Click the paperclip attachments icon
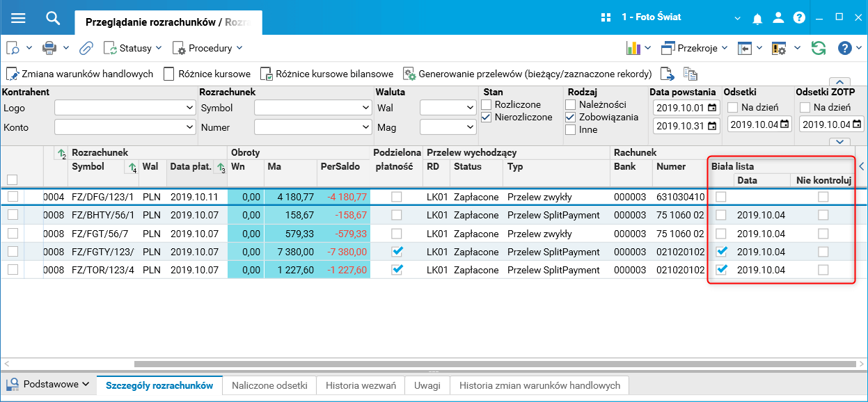The width and height of the screenshot is (868, 402). 86,48
